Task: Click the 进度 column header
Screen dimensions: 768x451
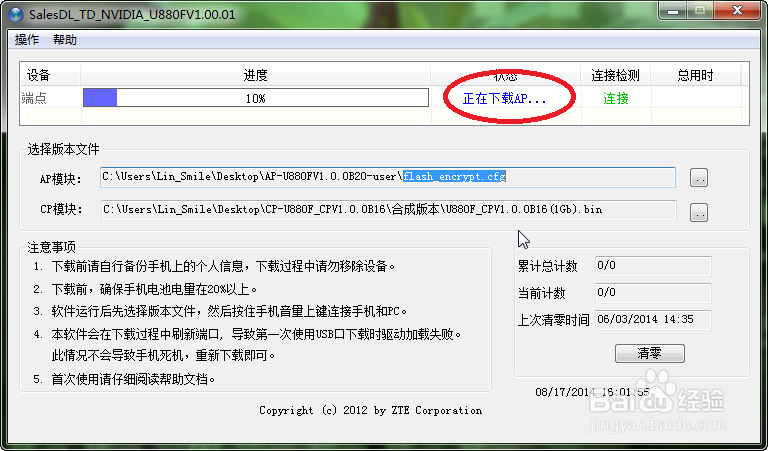Action: [255, 75]
